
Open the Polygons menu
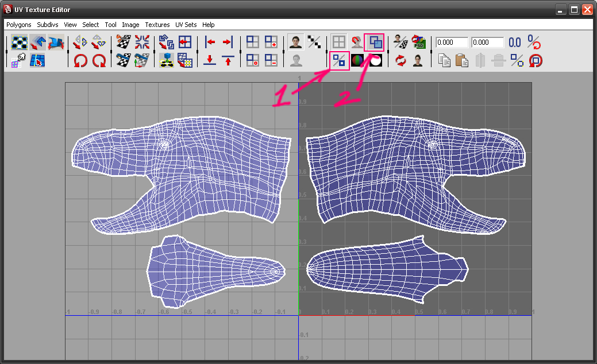tap(20, 25)
